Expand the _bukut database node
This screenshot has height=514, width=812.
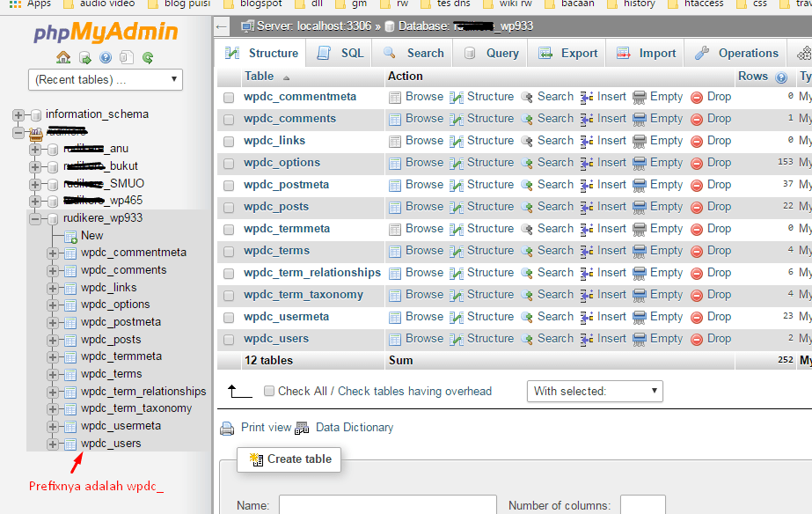[x=35, y=167]
